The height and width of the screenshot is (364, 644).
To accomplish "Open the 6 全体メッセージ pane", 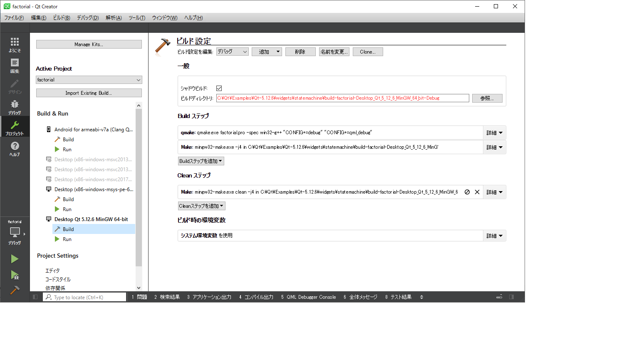I will point(360,297).
